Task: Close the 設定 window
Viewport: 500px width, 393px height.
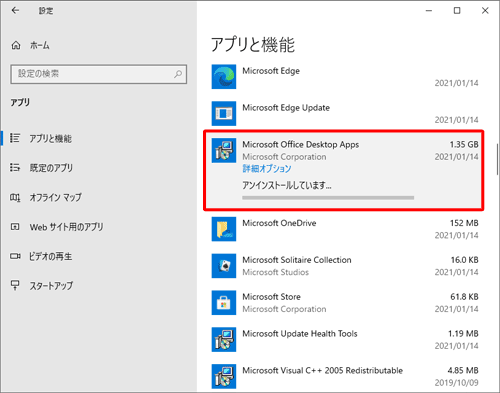Action: (x=485, y=11)
